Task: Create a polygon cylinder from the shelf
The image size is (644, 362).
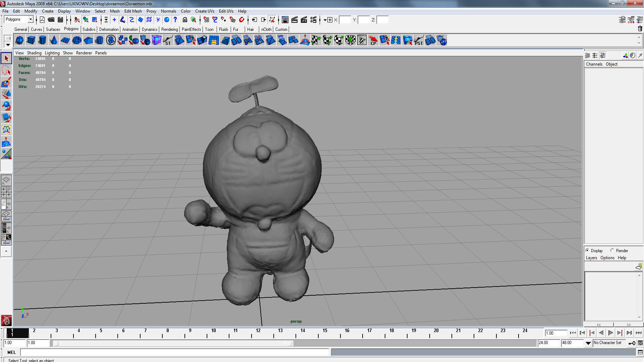Action: (42, 40)
